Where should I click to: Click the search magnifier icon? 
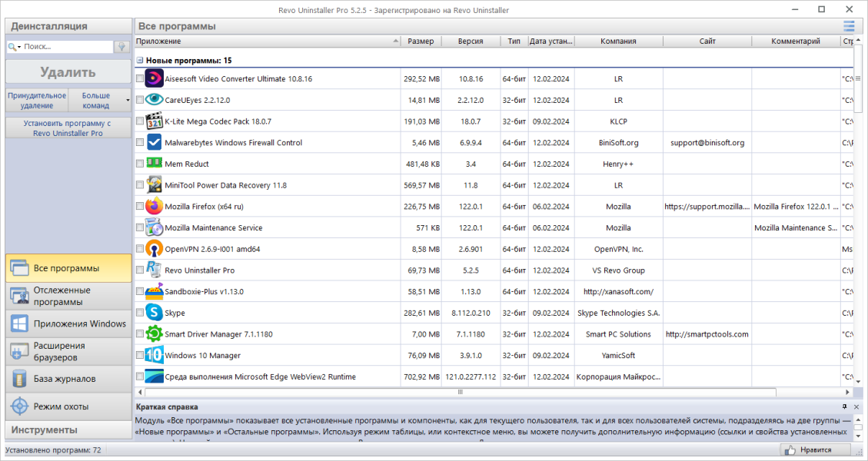pyautogui.click(x=12, y=47)
